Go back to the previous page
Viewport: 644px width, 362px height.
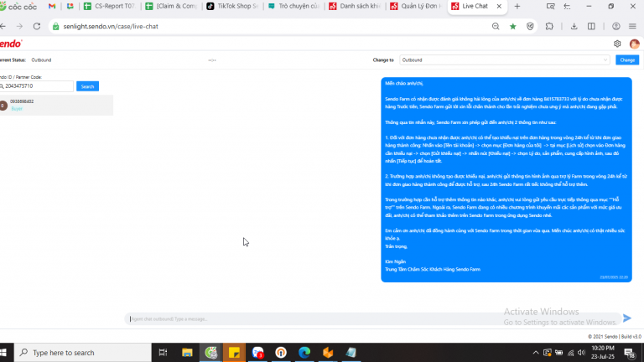click(3, 26)
